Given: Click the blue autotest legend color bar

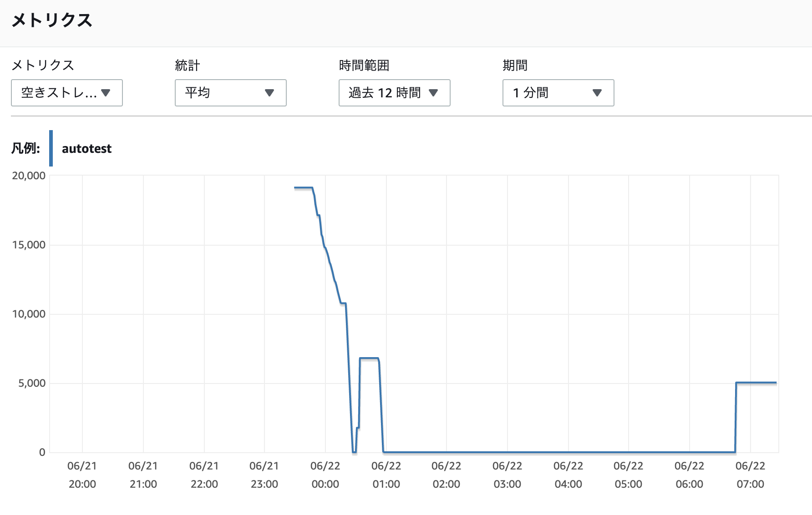Looking at the screenshot, I should point(51,148).
